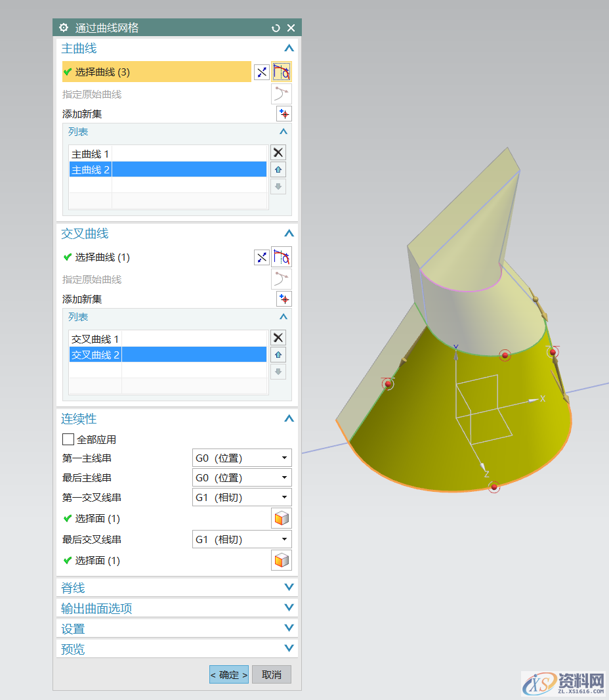Click face select icon for 第一交叉线串
This screenshot has width=609, height=700.
click(282, 519)
